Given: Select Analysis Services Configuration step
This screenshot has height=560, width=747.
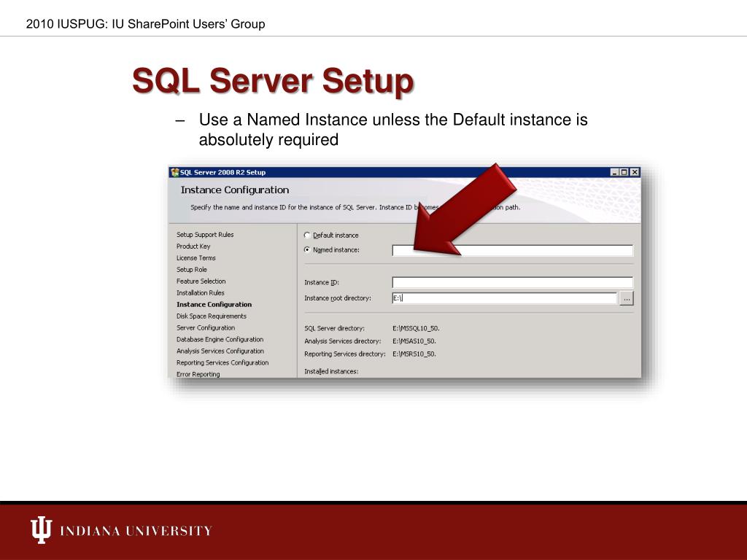Looking at the screenshot, I should pyautogui.click(x=220, y=351).
